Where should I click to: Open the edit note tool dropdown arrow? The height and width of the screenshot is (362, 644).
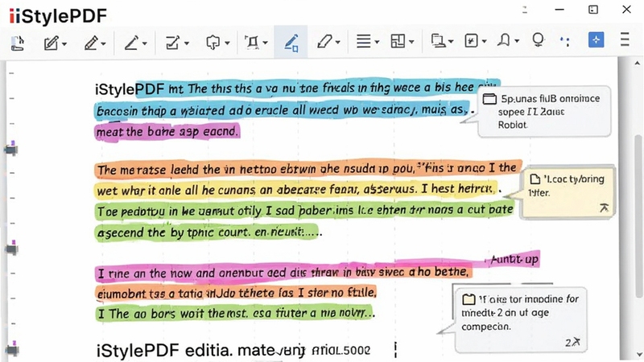pos(64,43)
